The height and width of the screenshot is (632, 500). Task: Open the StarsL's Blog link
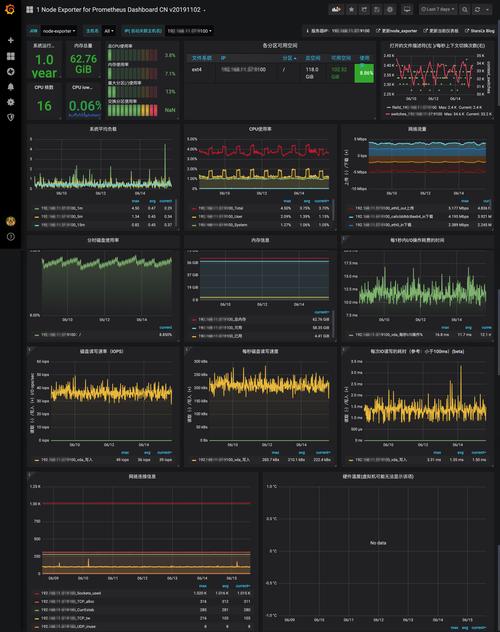point(479,31)
